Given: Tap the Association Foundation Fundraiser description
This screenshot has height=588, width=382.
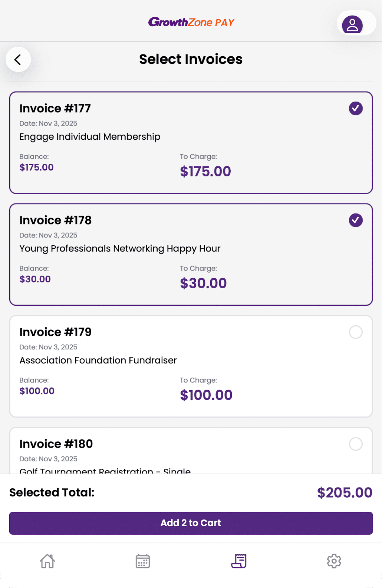Looking at the screenshot, I should (98, 361).
